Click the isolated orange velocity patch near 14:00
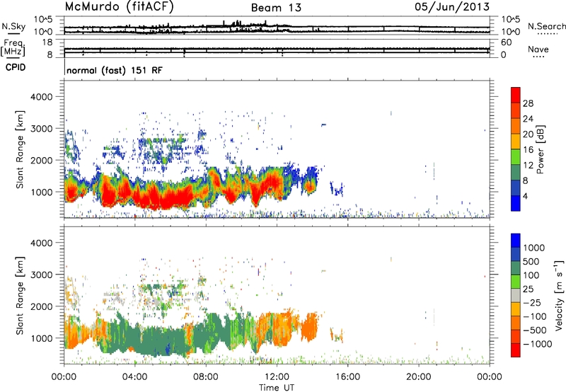 tap(310, 328)
